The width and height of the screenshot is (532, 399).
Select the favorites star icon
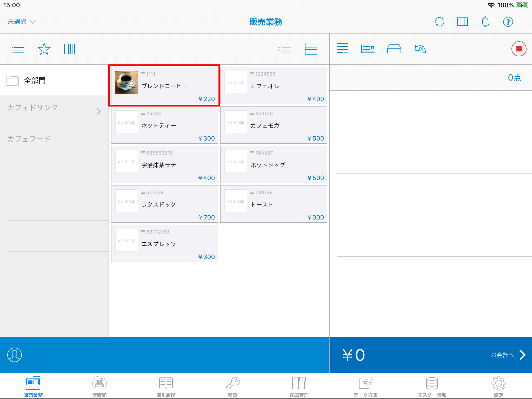coord(44,49)
